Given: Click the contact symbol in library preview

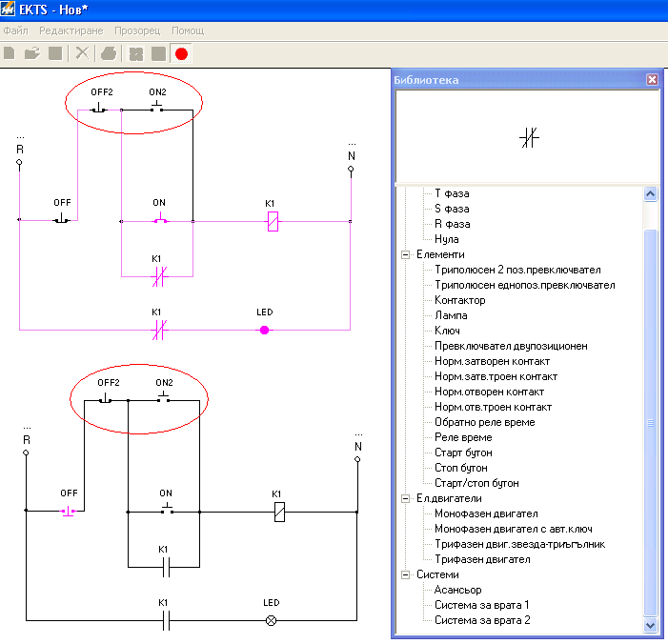Looking at the screenshot, I should click(530, 137).
